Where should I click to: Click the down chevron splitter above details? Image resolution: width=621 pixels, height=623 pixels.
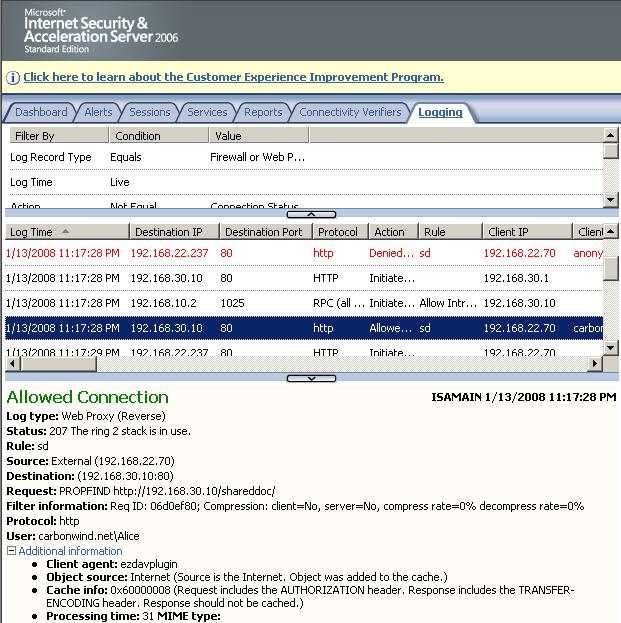click(310, 378)
